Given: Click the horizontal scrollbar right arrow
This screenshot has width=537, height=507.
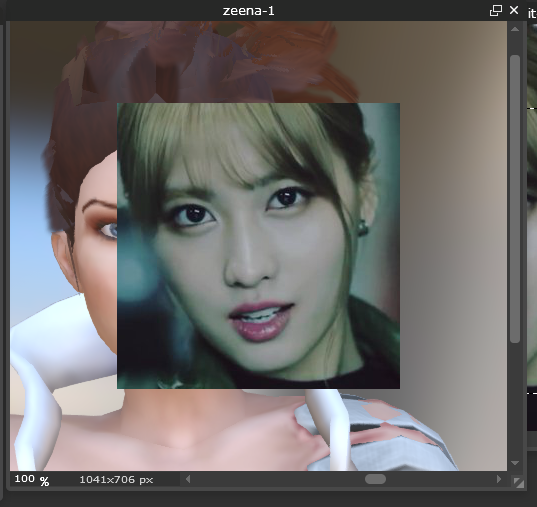Looking at the screenshot, I should tap(499, 479).
